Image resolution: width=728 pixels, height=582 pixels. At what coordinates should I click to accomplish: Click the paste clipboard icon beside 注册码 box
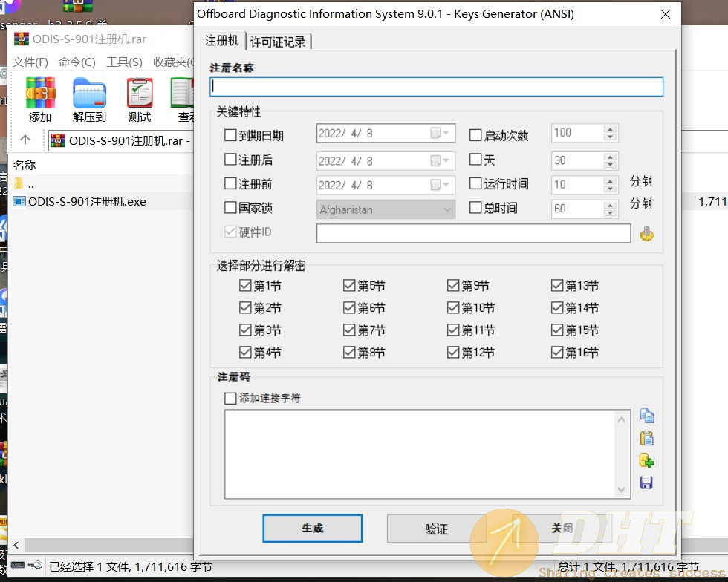click(x=646, y=438)
